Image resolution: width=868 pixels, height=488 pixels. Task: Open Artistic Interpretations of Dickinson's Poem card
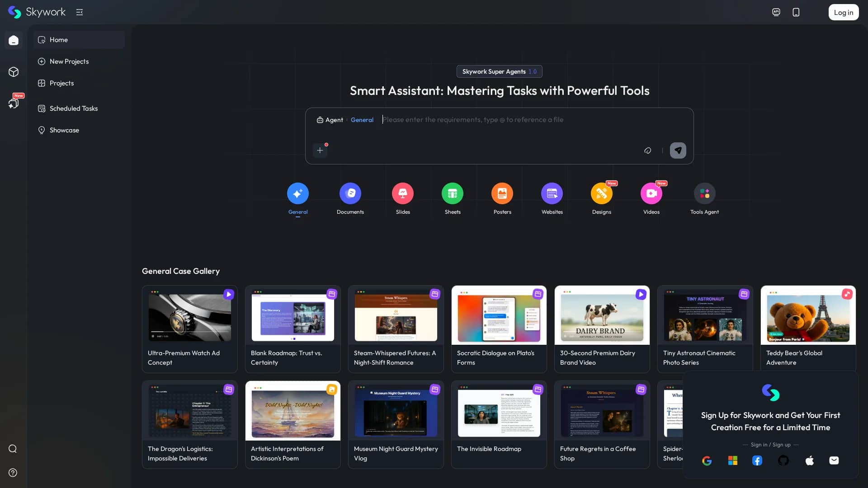(x=293, y=425)
